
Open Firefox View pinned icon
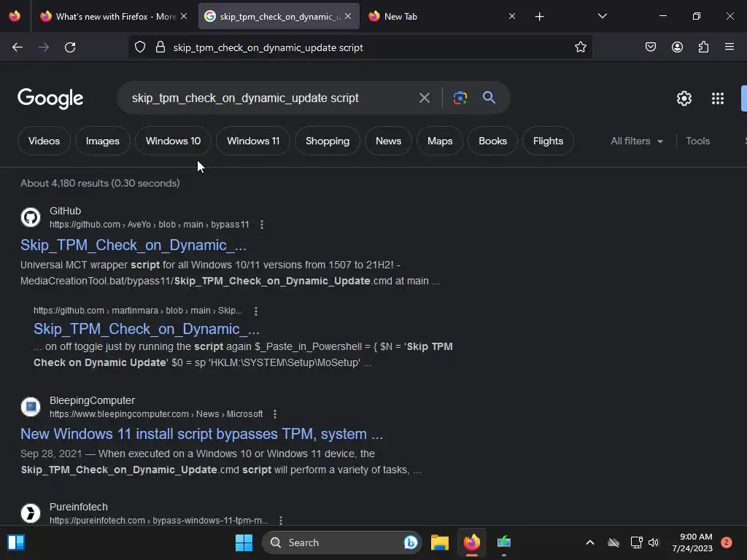[15, 16]
